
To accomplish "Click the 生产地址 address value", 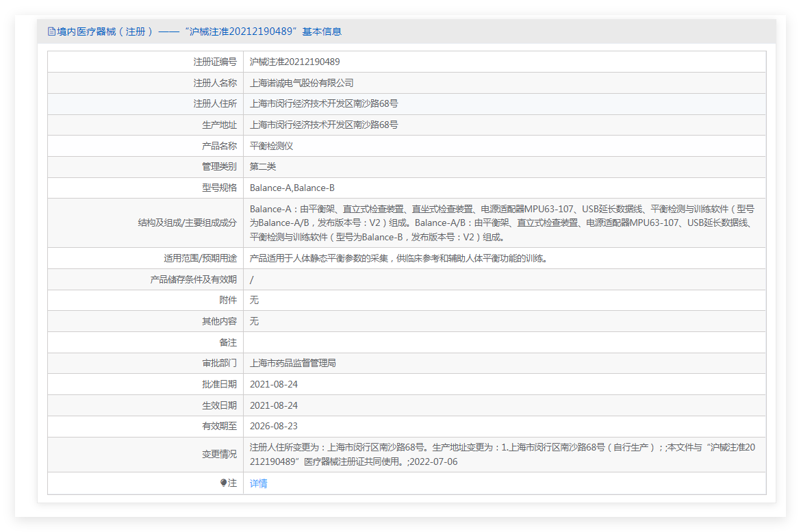I will pos(324,125).
